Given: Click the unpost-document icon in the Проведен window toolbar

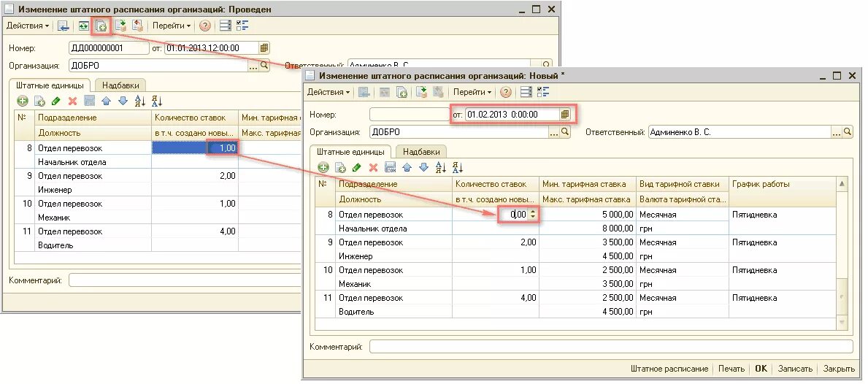Looking at the screenshot, I should pyautogui.click(x=137, y=26).
